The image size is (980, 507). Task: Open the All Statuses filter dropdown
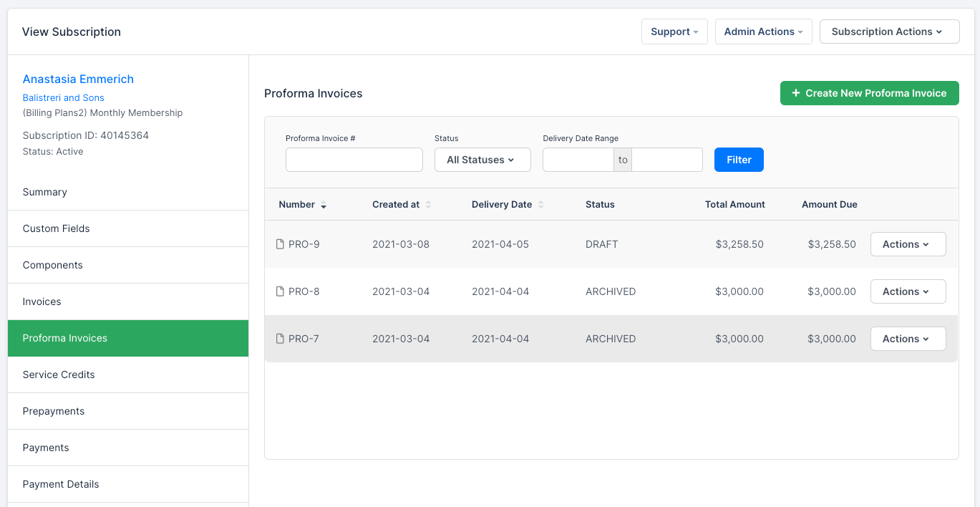[482, 160]
